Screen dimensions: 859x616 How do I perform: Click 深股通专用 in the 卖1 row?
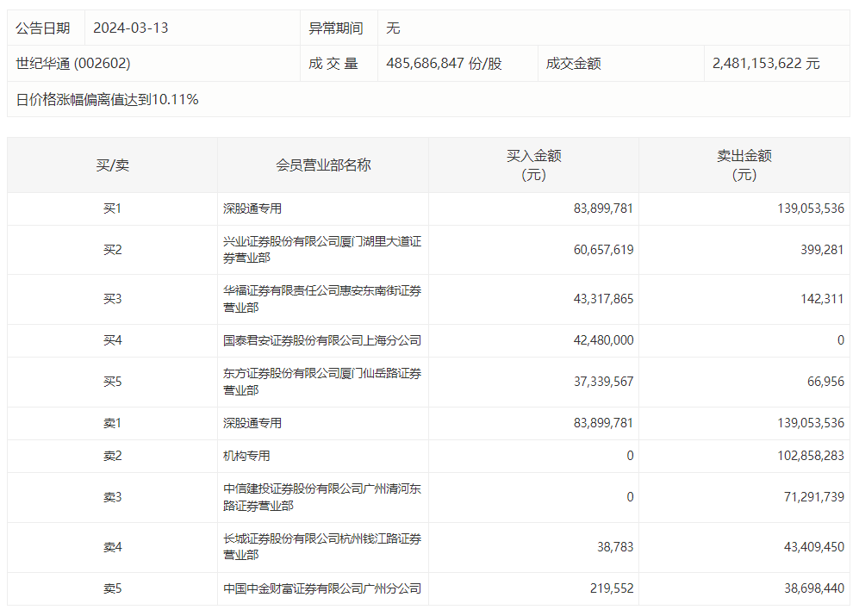[x=252, y=423]
